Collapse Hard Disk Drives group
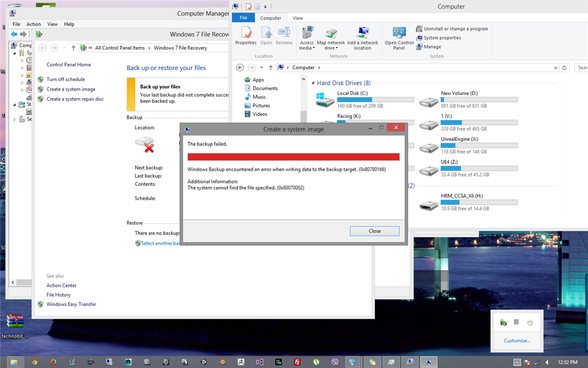This screenshot has width=588, height=368. pos(313,83)
